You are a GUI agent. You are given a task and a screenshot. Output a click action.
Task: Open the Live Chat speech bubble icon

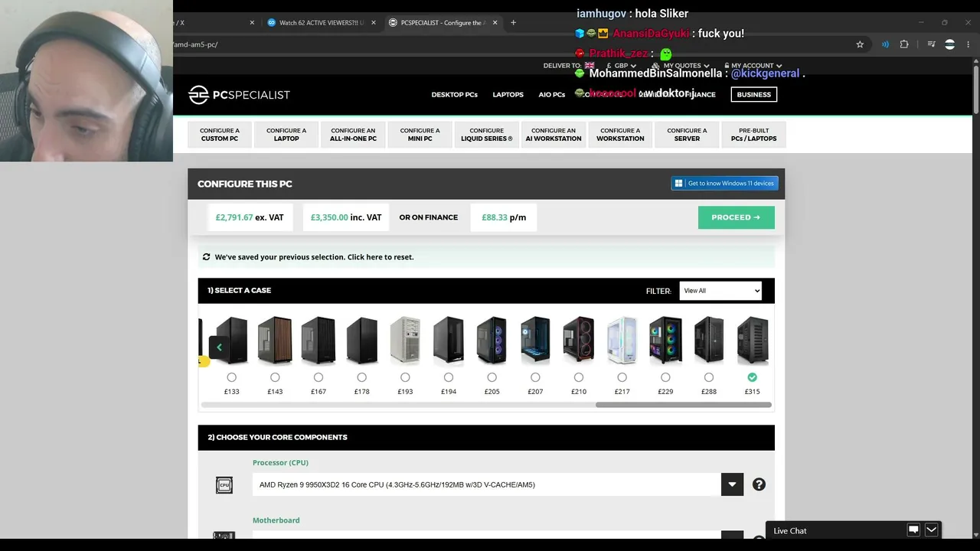pos(913,530)
